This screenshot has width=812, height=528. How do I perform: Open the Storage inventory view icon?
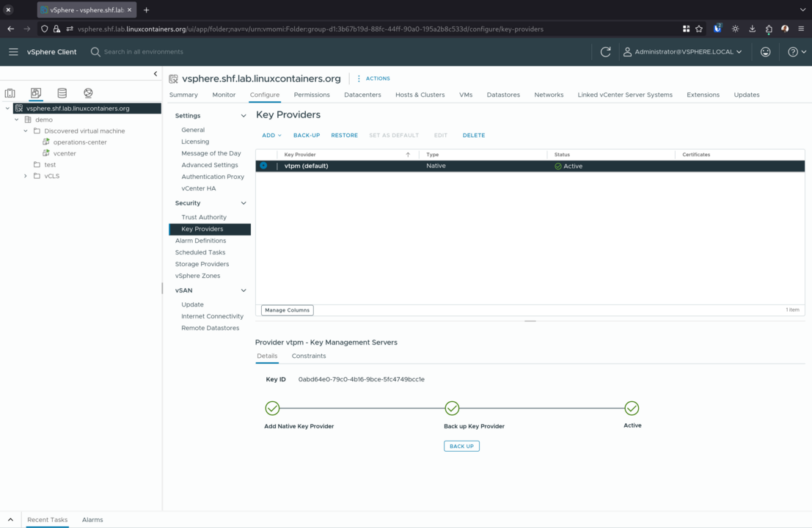tap(62, 93)
